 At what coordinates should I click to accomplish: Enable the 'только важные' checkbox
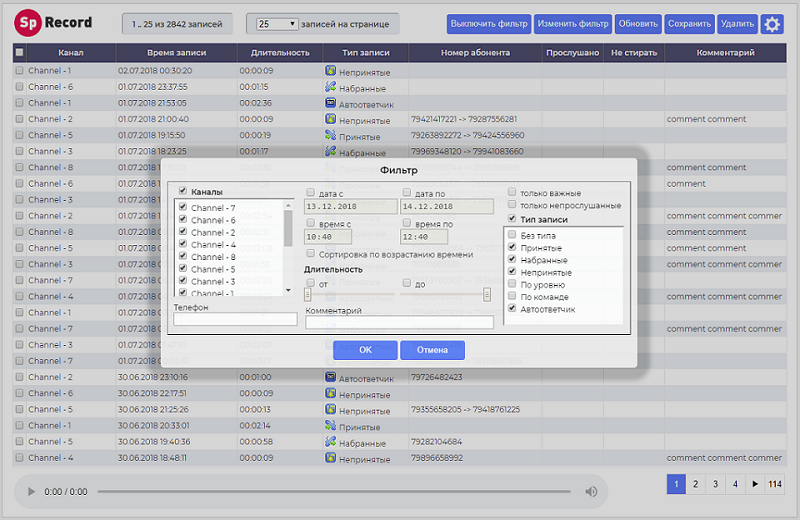coord(512,191)
